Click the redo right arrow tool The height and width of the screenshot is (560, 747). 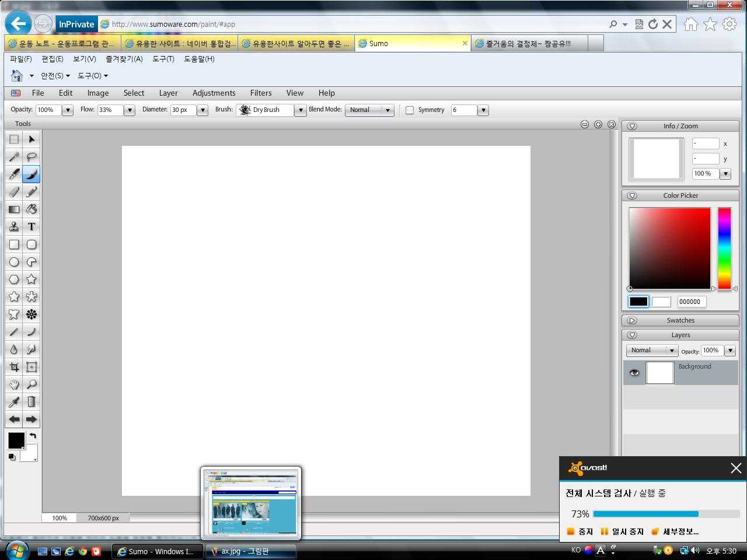point(32,419)
